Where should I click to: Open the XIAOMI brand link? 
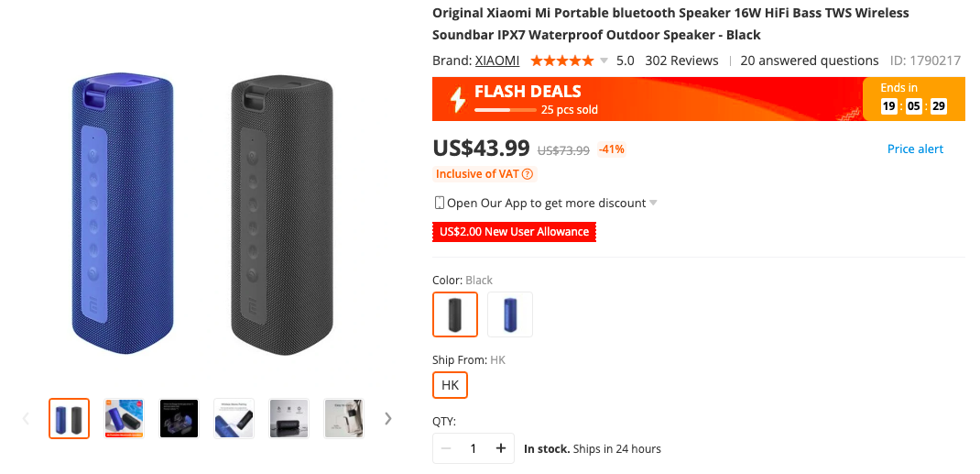coord(497,61)
